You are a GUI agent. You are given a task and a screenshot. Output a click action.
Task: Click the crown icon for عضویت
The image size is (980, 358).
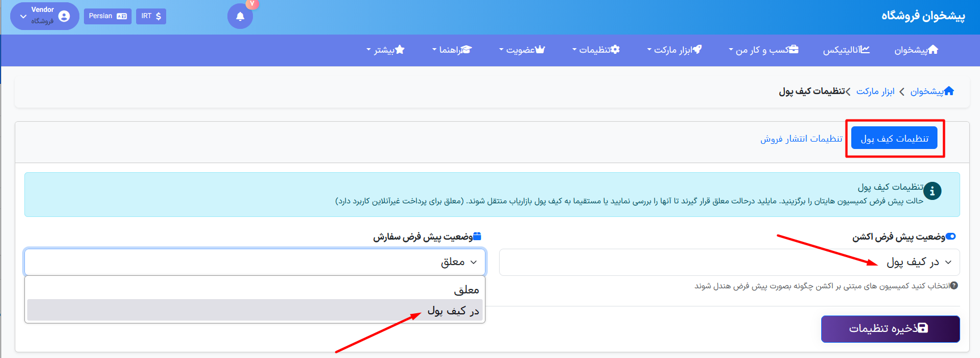540,50
